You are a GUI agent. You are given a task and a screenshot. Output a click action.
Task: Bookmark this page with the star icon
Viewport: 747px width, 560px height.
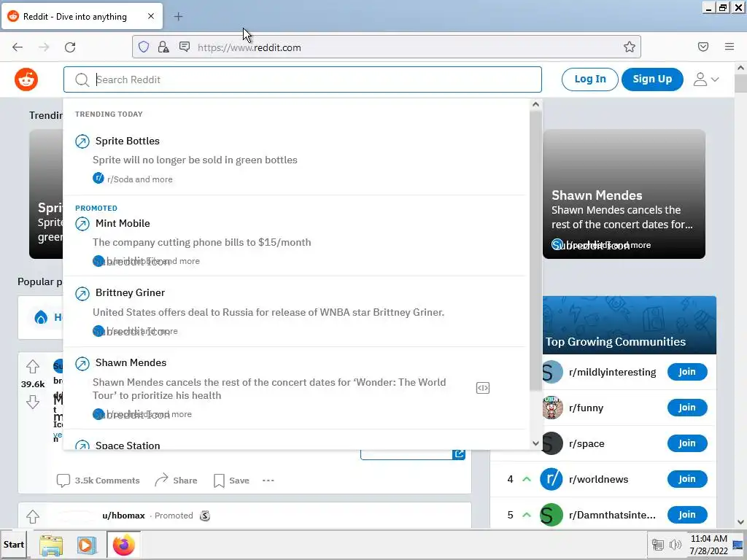[630, 47]
